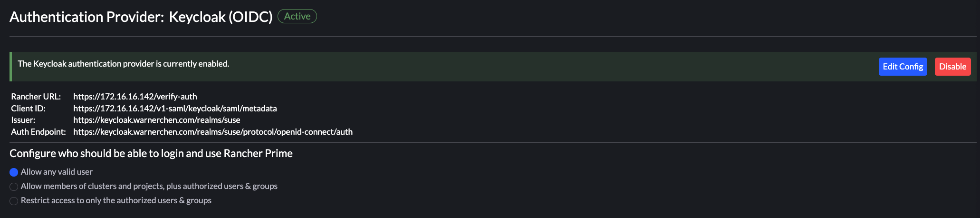This screenshot has width=980, height=218.
Task: Click the green Active status badge
Action: (297, 16)
